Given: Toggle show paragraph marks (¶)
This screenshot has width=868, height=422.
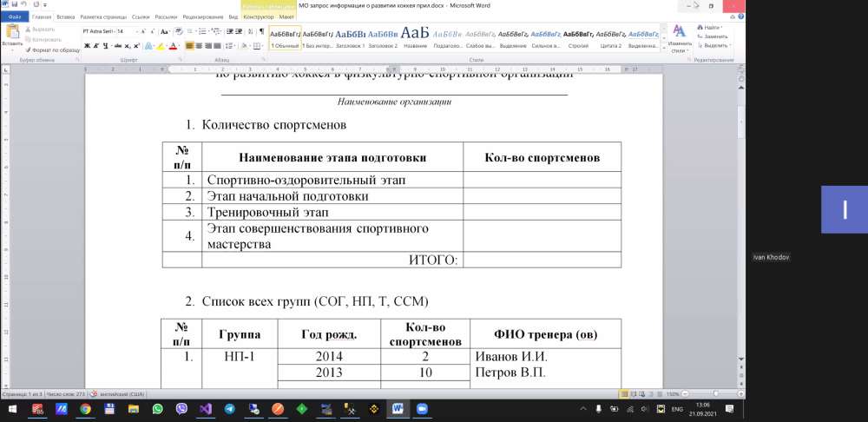Looking at the screenshot, I should (x=261, y=31).
